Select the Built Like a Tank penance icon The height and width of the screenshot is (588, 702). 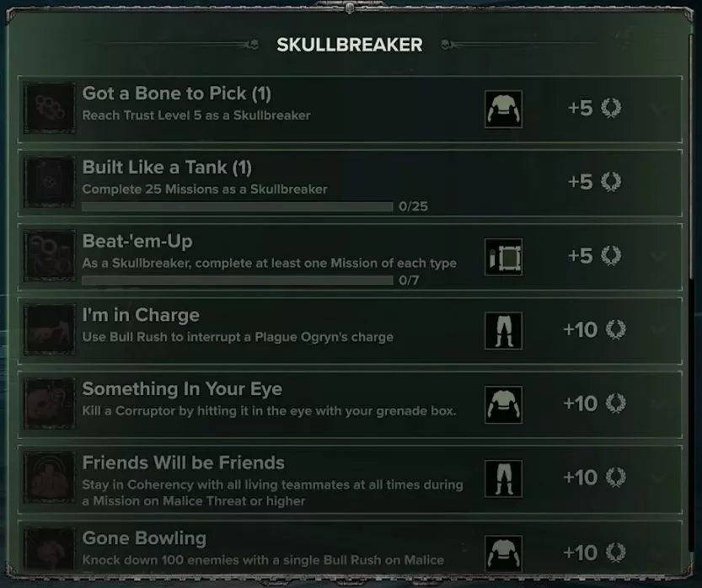click(49, 182)
